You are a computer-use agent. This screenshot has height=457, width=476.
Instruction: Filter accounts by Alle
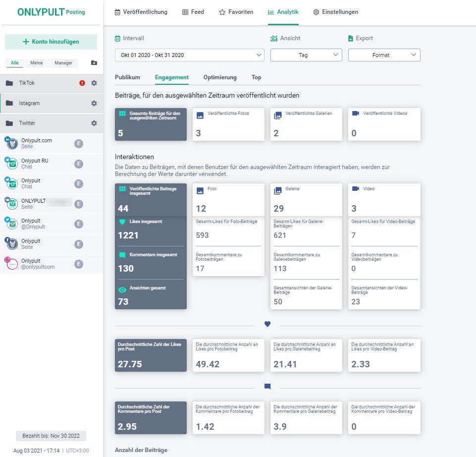pyautogui.click(x=14, y=63)
